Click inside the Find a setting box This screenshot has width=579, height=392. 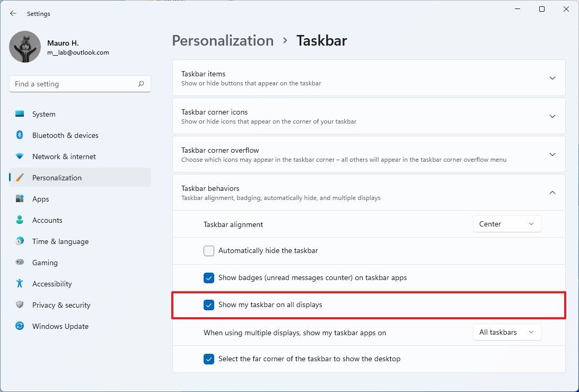point(74,84)
